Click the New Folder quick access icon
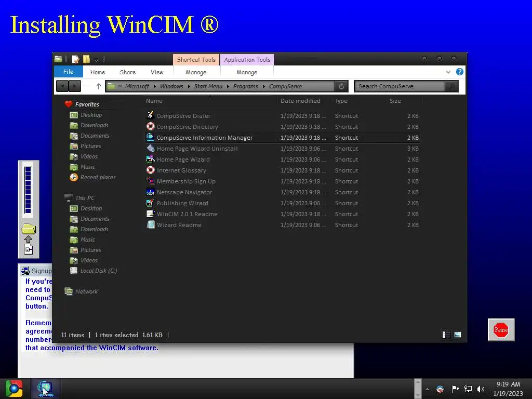Screen dimensions: 532x399 tap(87, 59)
